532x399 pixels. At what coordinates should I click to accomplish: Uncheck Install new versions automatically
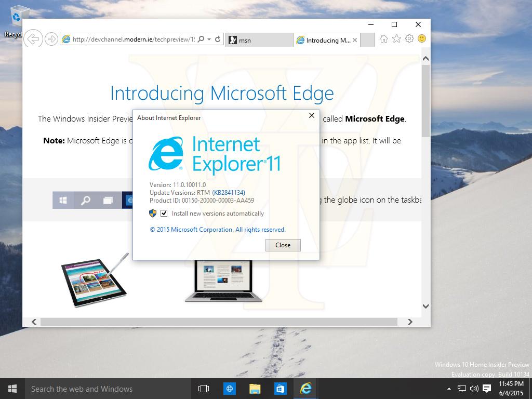pyautogui.click(x=164, y=214)
